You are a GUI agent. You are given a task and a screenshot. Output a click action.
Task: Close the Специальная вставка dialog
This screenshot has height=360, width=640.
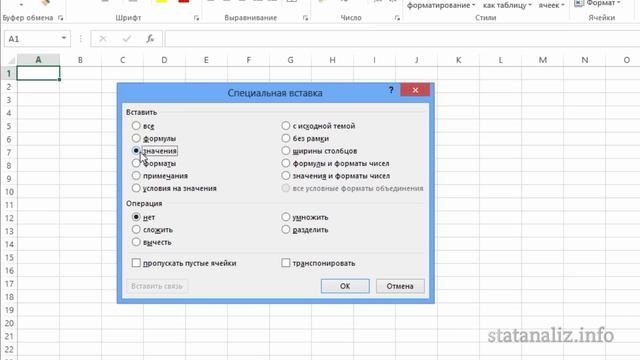[x=415, y=90]
